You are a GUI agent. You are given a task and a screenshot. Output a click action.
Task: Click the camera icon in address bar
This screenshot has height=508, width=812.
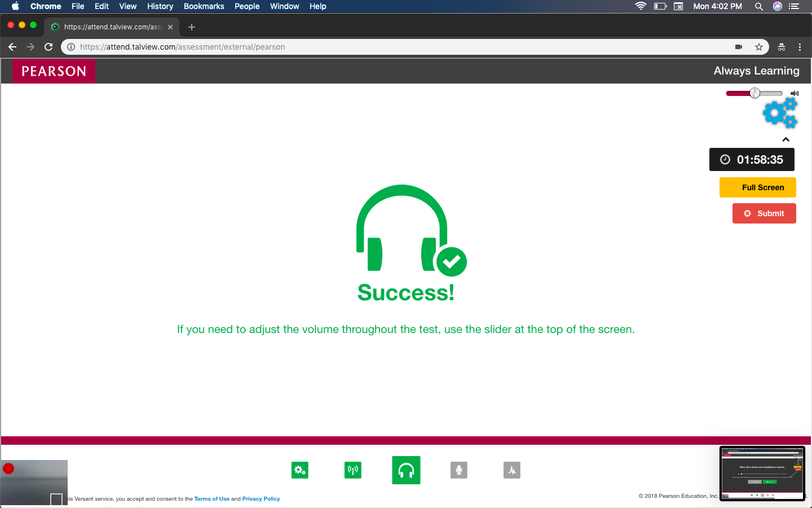click(739, 47)
